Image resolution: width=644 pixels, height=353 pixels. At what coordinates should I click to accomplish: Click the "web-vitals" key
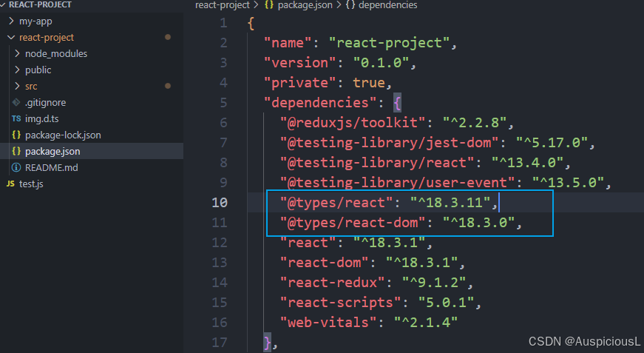(328, 322)
